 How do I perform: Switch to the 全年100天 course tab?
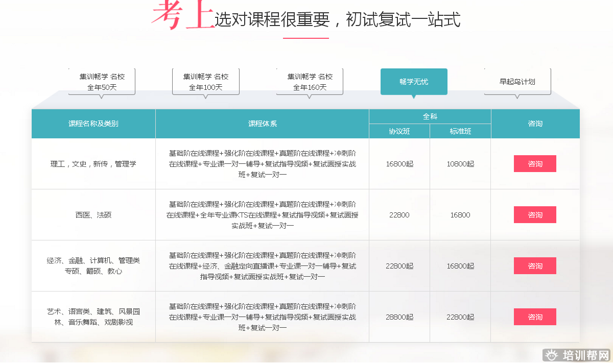coord(206,82)
